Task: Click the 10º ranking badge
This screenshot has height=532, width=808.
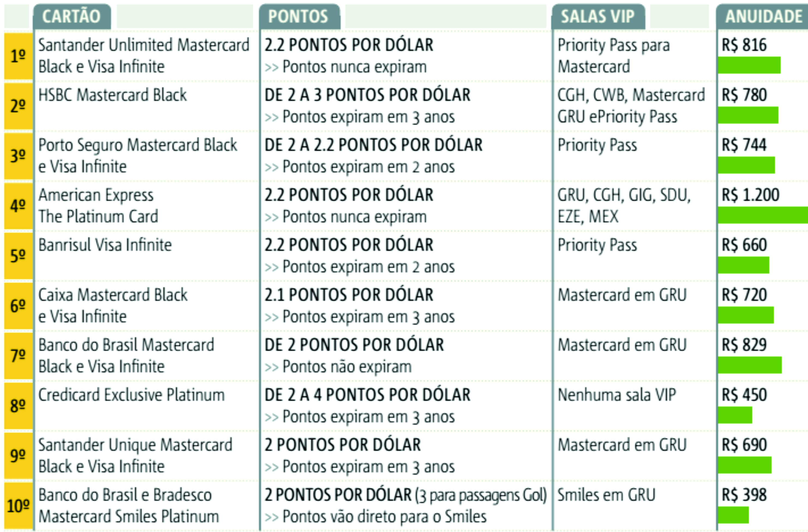Action: [x=18, y=506]
